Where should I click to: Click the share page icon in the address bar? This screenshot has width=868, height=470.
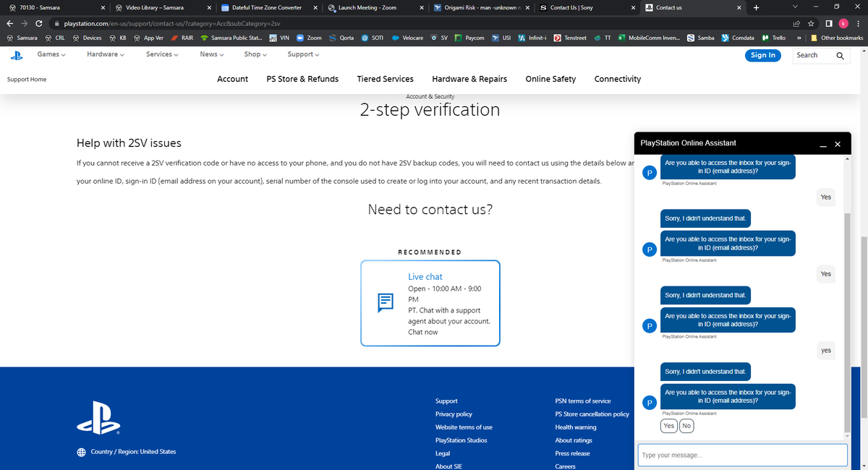[x=796, y=24]
